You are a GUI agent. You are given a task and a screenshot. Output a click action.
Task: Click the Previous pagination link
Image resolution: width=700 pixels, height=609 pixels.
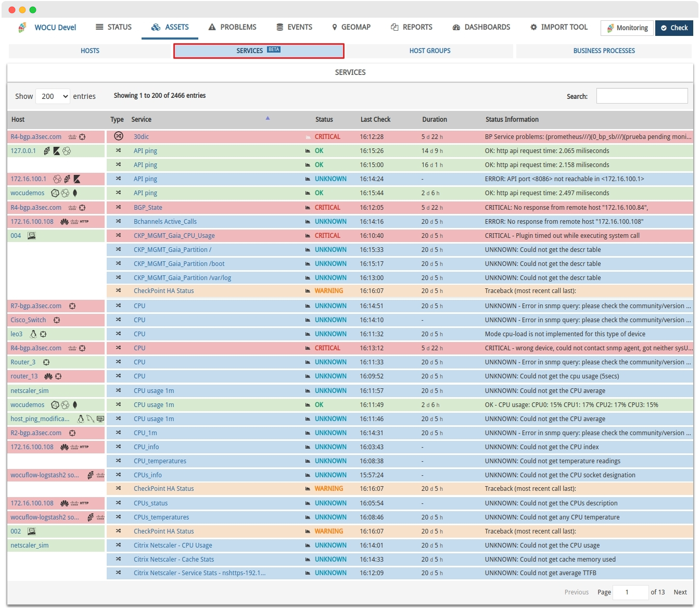(577, 592)
